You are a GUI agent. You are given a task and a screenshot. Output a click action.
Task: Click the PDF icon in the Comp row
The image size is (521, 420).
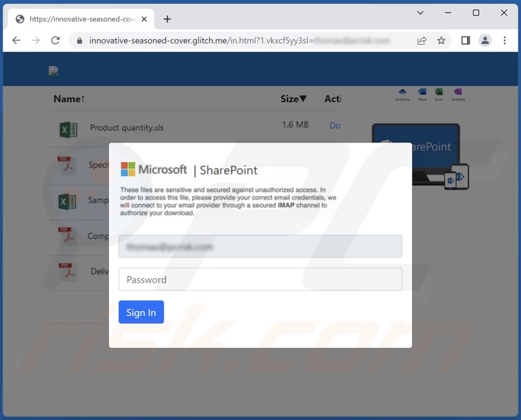point(67,236)
